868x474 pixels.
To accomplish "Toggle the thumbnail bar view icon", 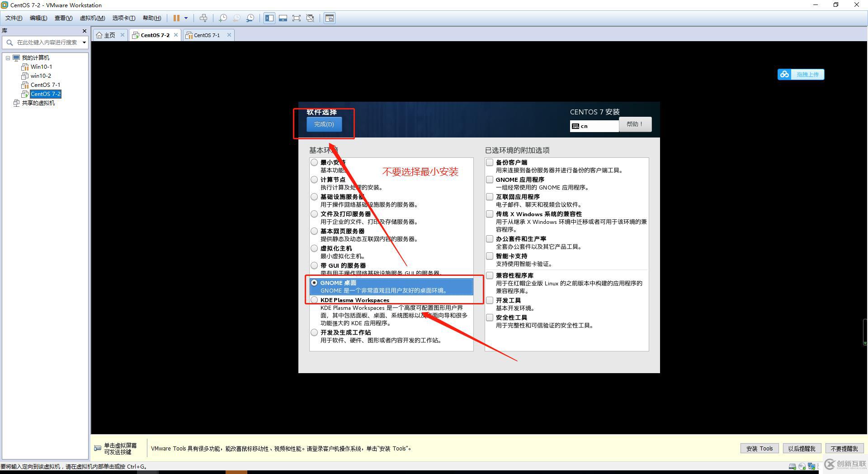I will [x=283, y=18].
